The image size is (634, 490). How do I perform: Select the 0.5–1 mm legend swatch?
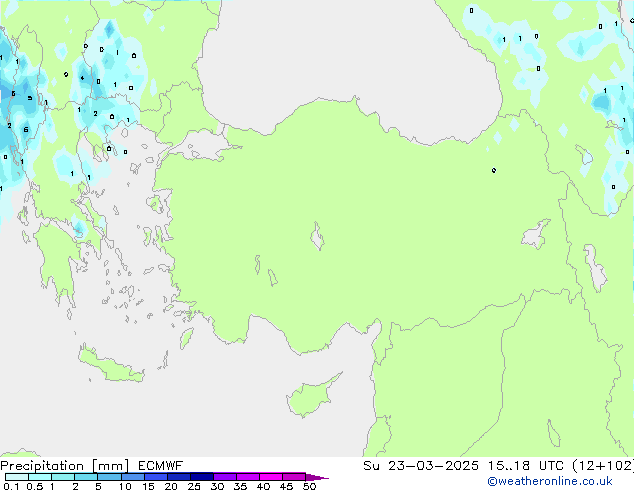40,477
